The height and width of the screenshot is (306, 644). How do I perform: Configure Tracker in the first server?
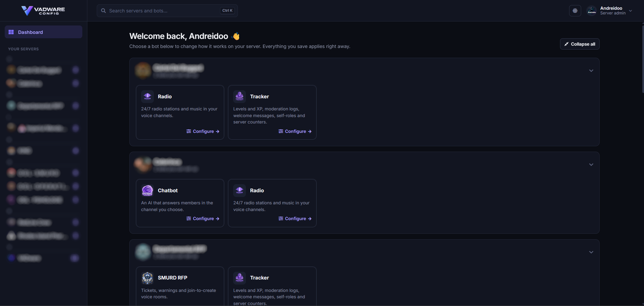295,132
